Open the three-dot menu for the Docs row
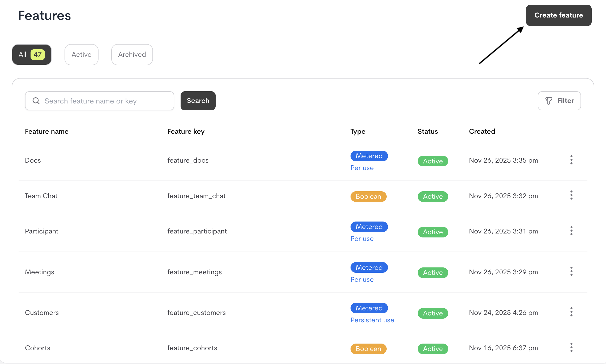The image size is (606, 364). coord(571,160)
